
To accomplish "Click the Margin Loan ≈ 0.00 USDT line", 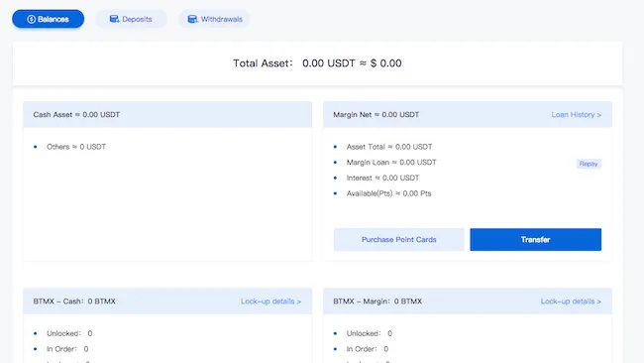I will pyautogui.click(x=391, y=163).
